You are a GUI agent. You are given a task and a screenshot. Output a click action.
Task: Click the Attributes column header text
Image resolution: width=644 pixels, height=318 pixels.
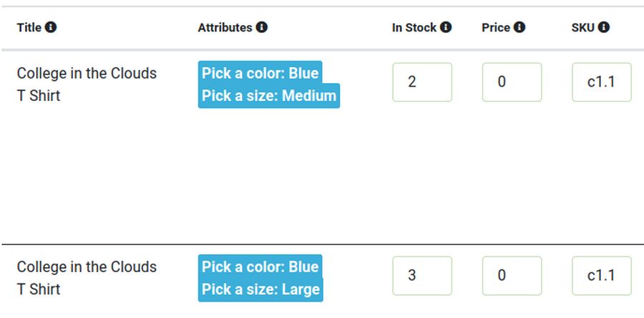tap(225, 27)
